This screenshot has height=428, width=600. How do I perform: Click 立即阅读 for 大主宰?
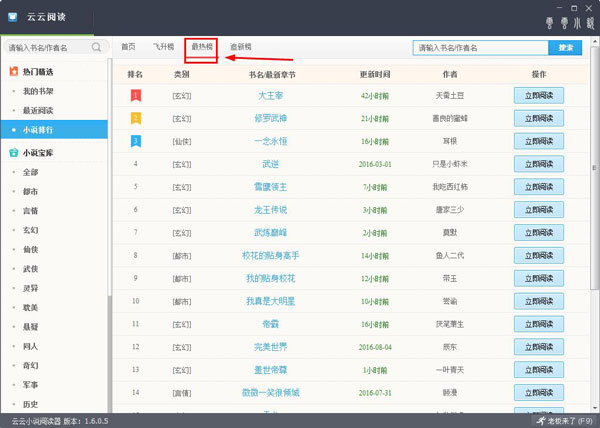coord(539,96)
